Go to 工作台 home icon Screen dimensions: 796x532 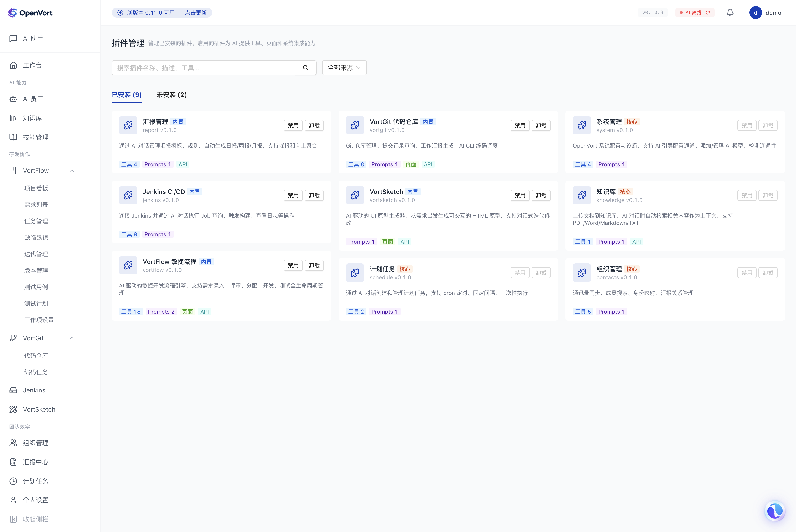click(13, 65)
